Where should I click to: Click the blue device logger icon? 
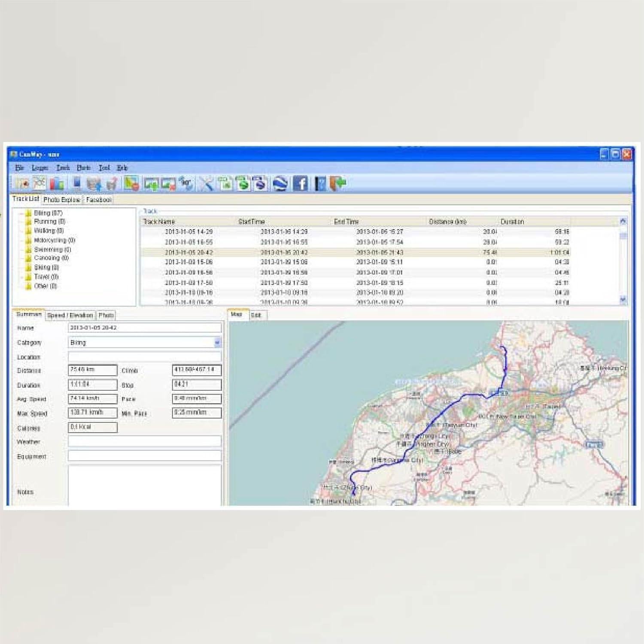(x=77, y=183)
